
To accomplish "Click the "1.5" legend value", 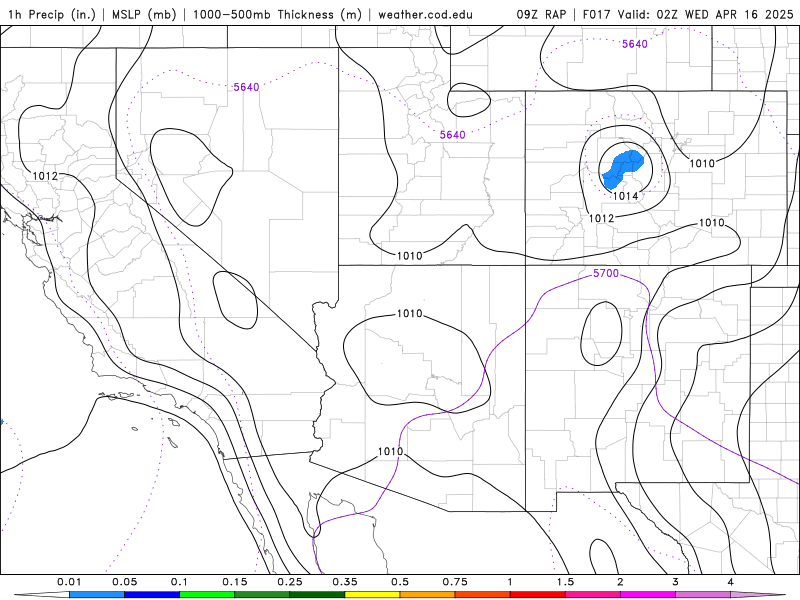I will pyautogui.click(x=565, y=582).
